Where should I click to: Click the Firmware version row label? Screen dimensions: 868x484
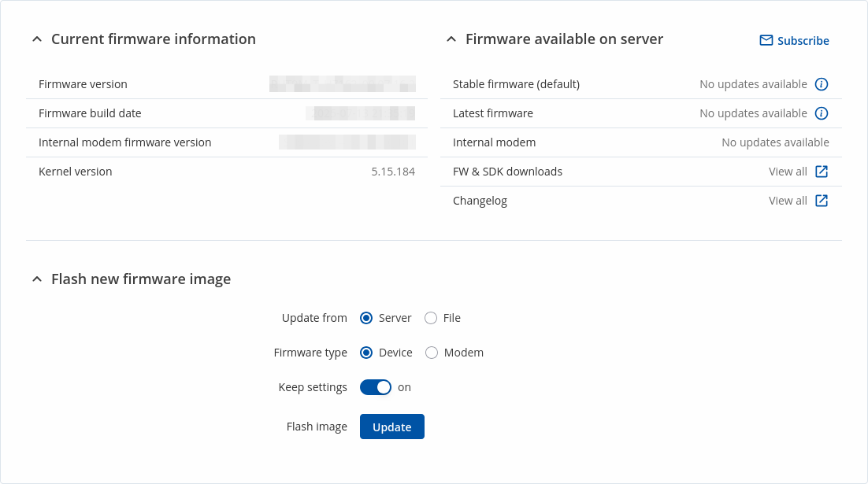(x=83, y=84)
